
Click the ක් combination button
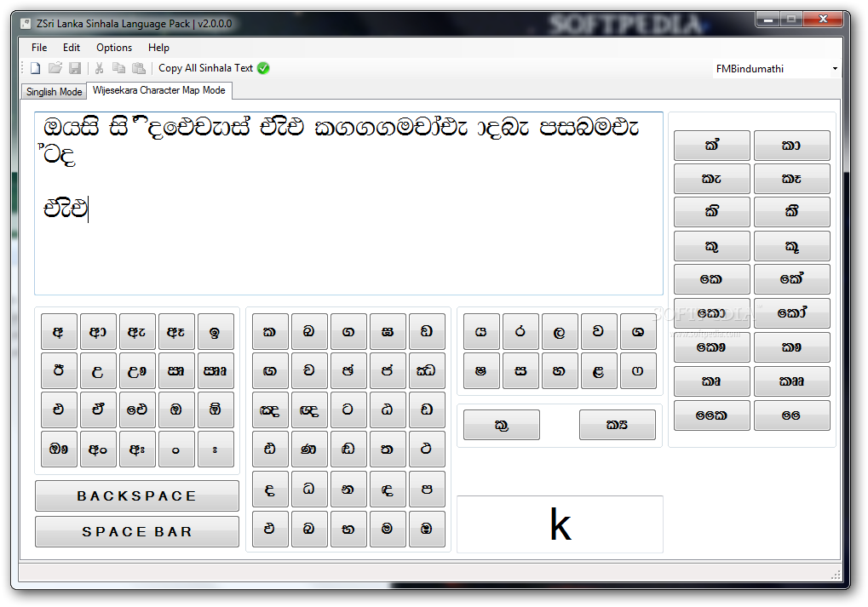712,146
